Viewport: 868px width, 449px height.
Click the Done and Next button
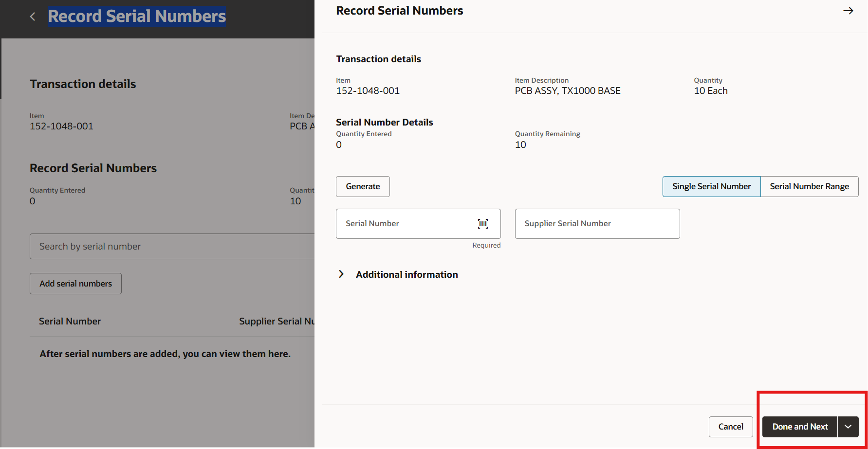(x=800, y=427)
